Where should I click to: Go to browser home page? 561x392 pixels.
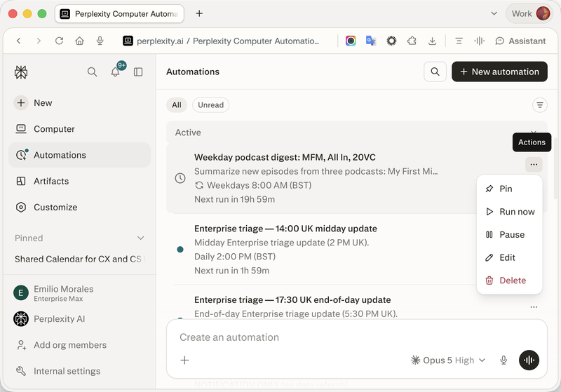[x=79, y=41]
